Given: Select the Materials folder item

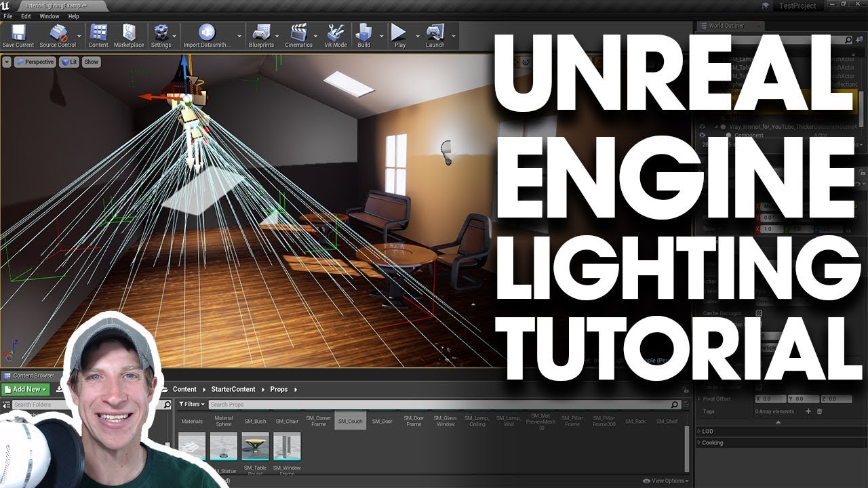Looking at the screenshot, I should coord(192,421).
